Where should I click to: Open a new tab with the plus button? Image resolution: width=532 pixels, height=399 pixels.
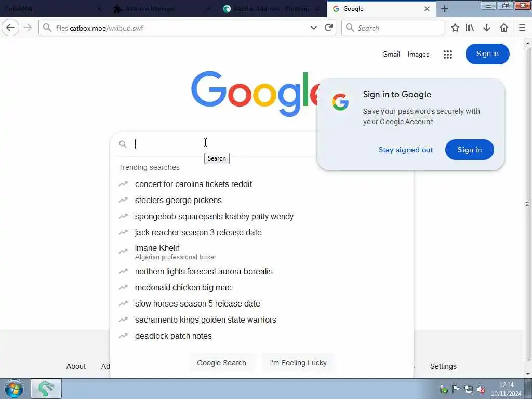coord(445,9)
